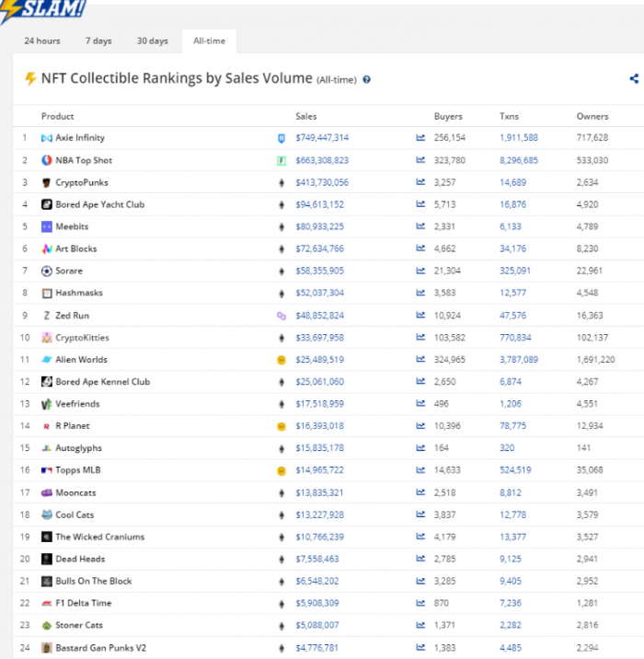Click the Ronin blockchain icon in Axie Infinity row
The image size is (644, 659).
[x=282, y=138]
